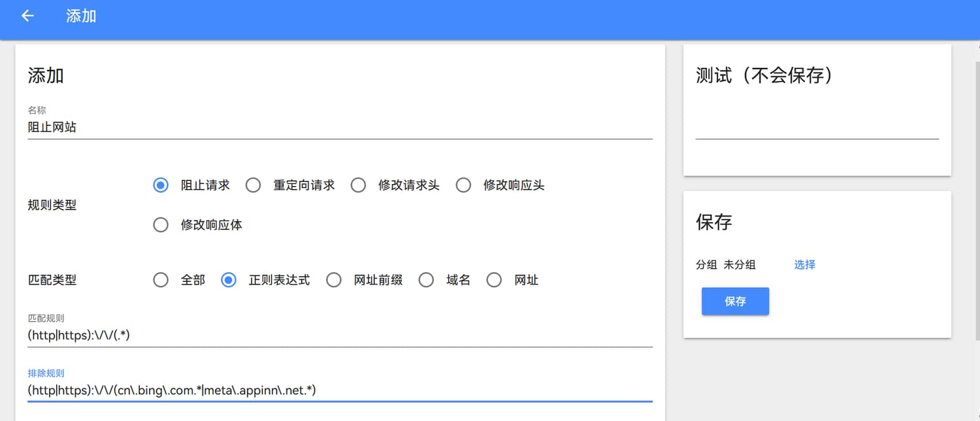
Task: Choose 修改响应头 as rule type
Action: (x=463, y=185)
